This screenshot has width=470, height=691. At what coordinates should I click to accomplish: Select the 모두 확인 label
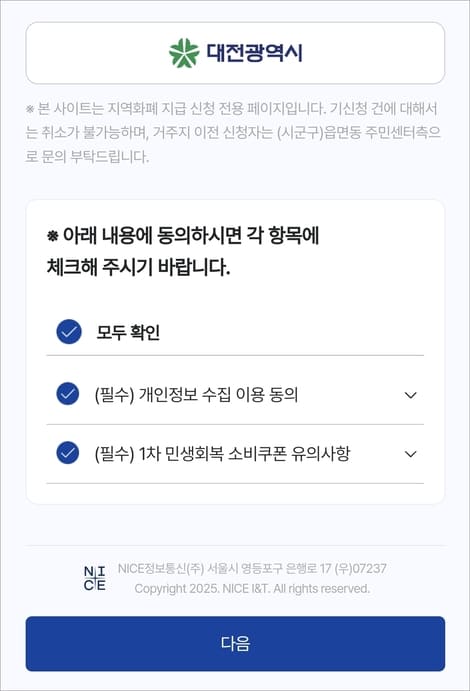[128, 332]
